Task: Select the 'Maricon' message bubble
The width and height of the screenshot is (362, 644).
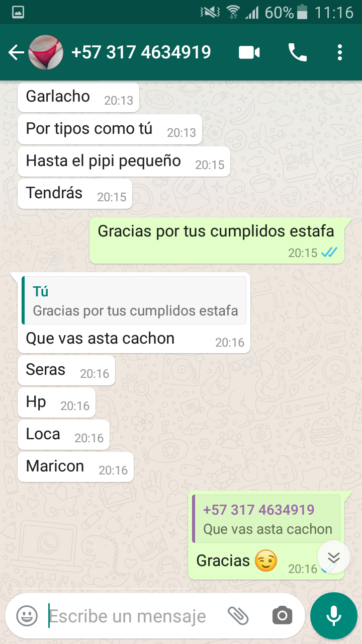Action: (x=75, y=467)
